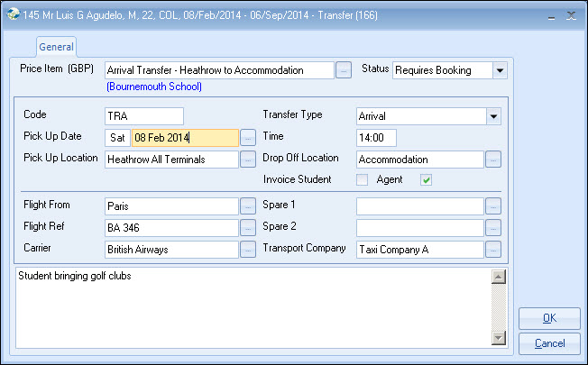This screenshot has height=365, width=588.
Task: Click into the Time field
Action: pyautogui.click(x=376, y=138)
